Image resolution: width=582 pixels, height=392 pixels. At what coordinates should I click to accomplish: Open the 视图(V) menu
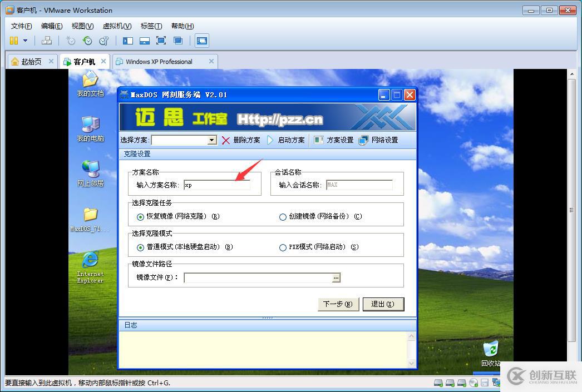82,26
